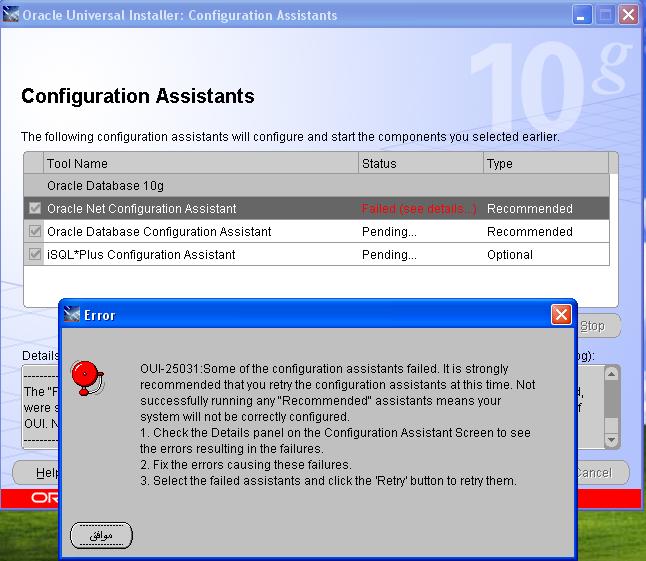Screen dimensions: 646x561
Task: Maximize the Oracle Universal Installer window
Action: click(x=605, y=15)
